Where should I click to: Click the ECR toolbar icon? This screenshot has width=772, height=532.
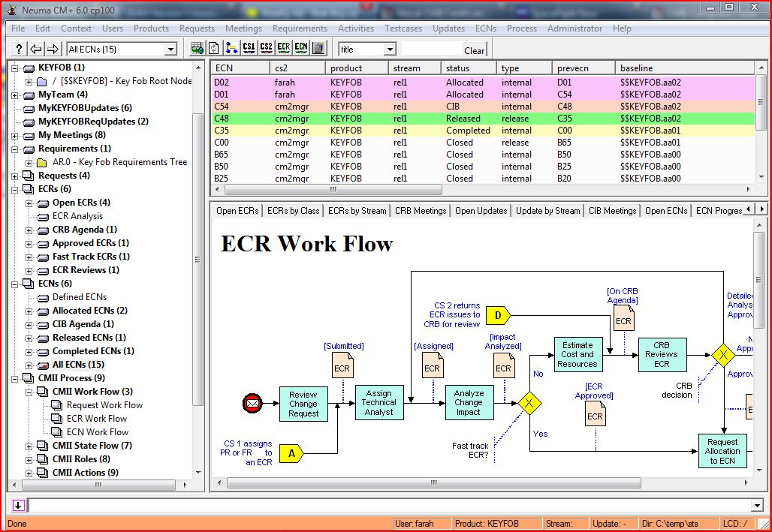[284, 48]
